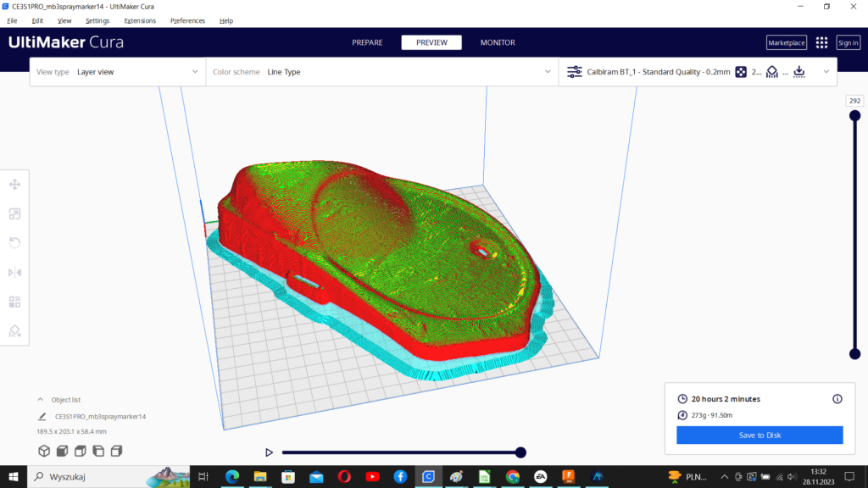This screenshot has width=868, height=488.
Task: Select the Move tool in left toolbar
Action: (15, 184)
